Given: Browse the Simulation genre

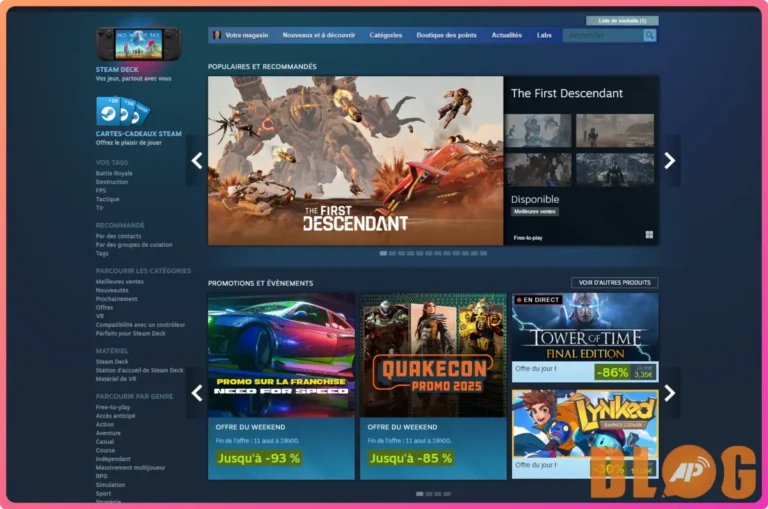Looking at the screenshot, I should click(x=111, y=485).
